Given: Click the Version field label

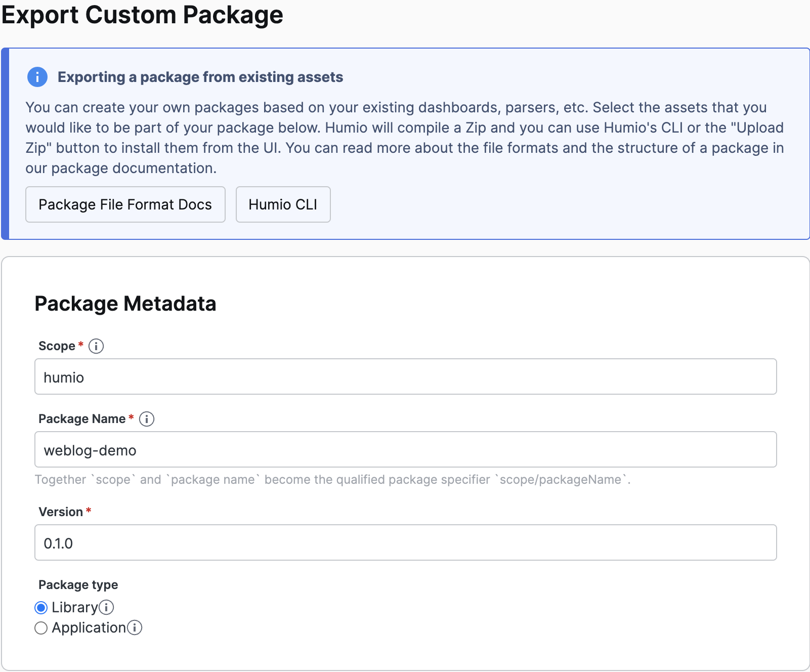Looking at the screenshot, I should pyautogui.click(x=61, y=512).
